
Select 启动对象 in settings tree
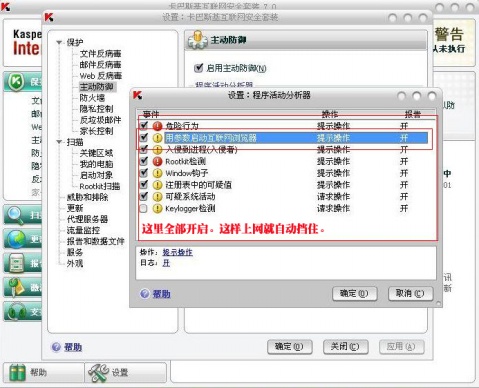pos(96,175)
